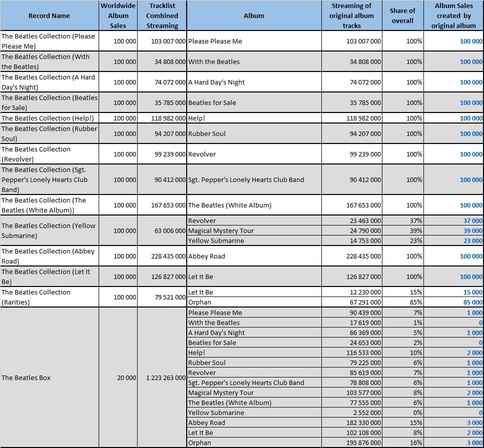Click the 66 369 000 streaming cell
This screenshot has width=484, height=448.
tap(351, 332)
